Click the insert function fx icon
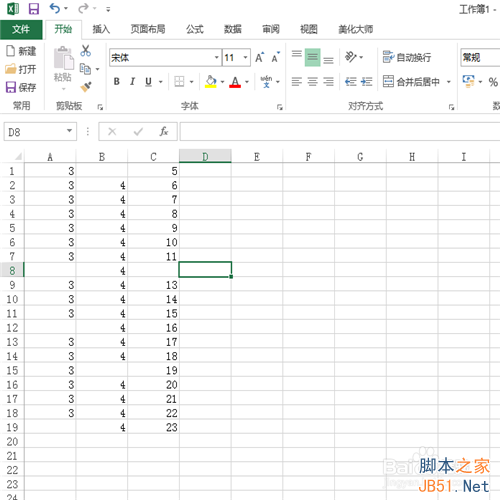The height and width of the screenshot is (500, 500). click(164, 132)
